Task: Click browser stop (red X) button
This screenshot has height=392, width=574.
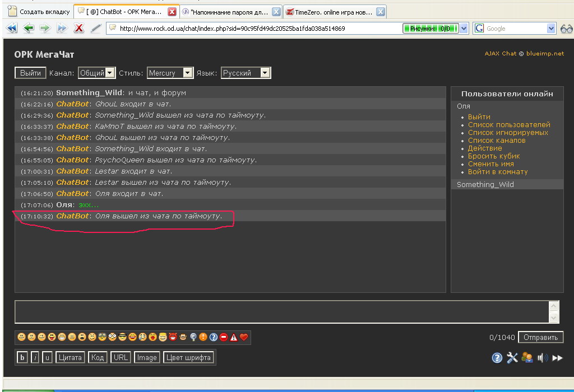Action: click(x=79, y=29)
